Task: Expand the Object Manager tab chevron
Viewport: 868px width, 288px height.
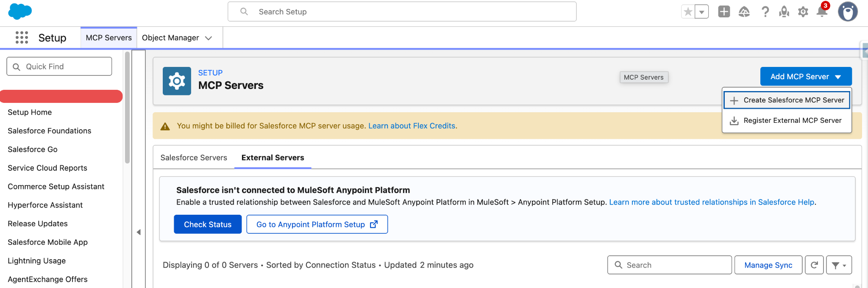Action: point(209,38)
